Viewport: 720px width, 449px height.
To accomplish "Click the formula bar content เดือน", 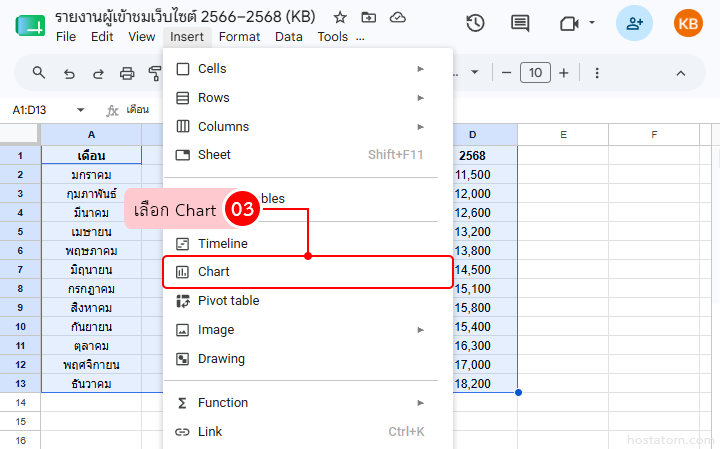I will pos(138,110).
